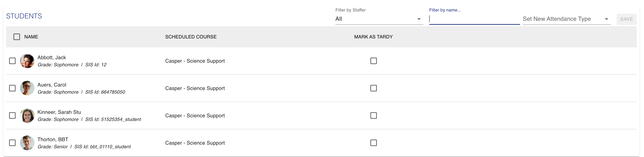Mark Kinneer, Sarah Stu as tardy
This screenshot has width=644, height=157.
[373, 115]
